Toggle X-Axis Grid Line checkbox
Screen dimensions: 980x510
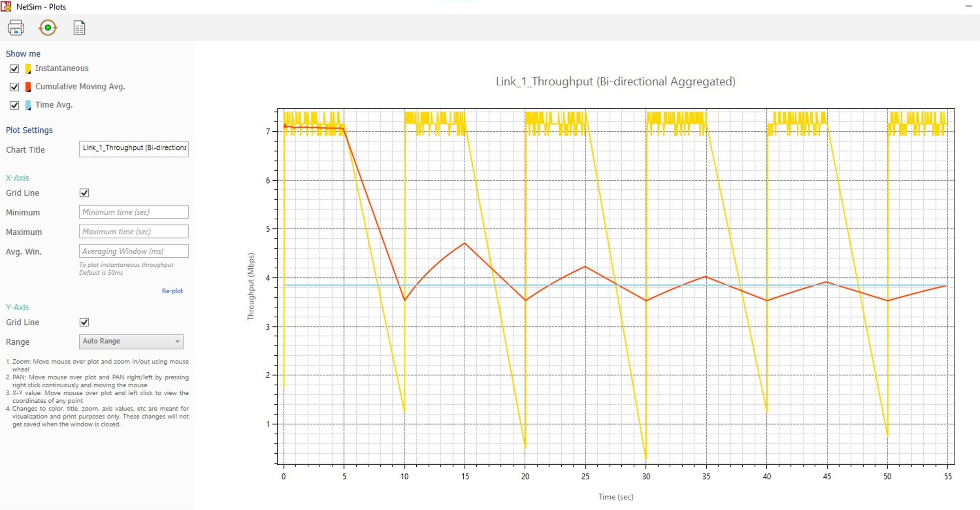pos(84,193)
